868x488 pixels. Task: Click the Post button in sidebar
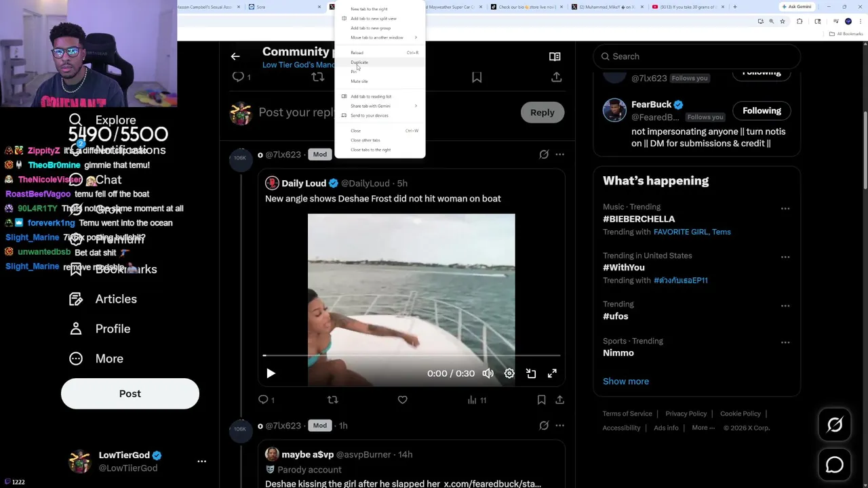[130, 394]
